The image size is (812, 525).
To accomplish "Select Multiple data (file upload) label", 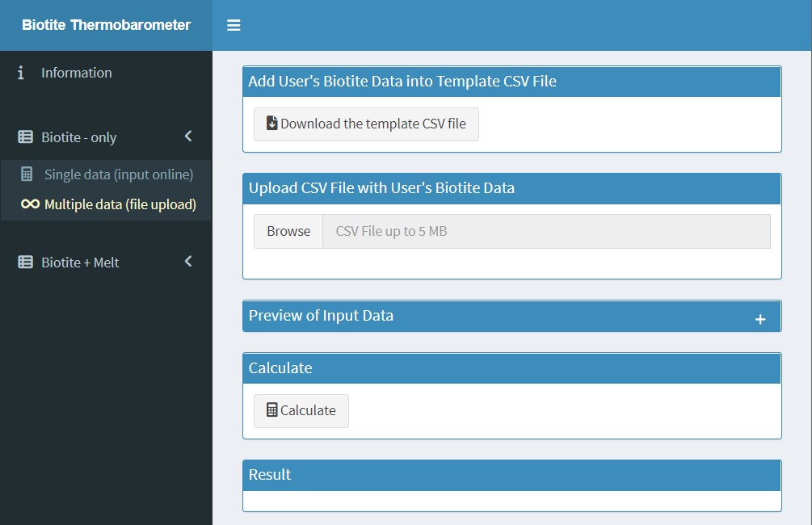I will pos(120,204).
